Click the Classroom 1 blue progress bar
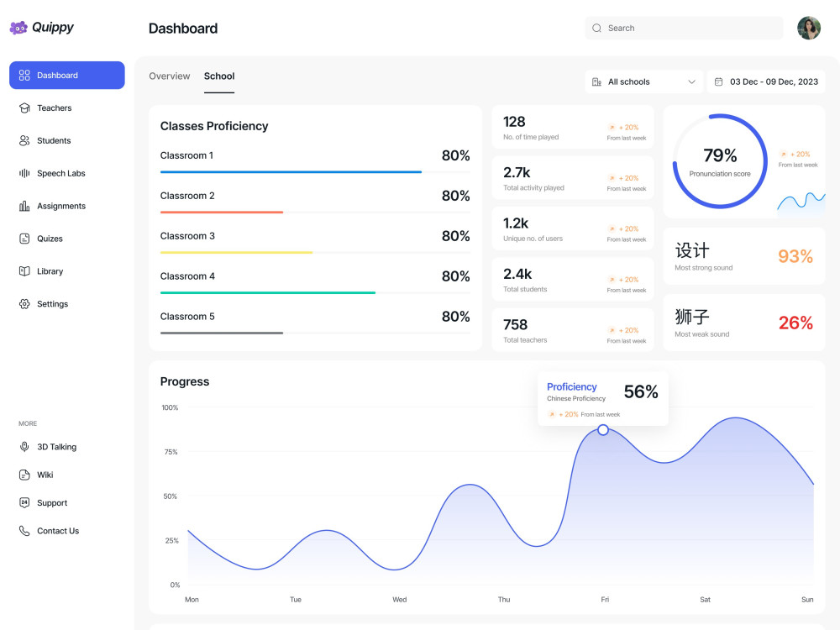 [291, 172]
